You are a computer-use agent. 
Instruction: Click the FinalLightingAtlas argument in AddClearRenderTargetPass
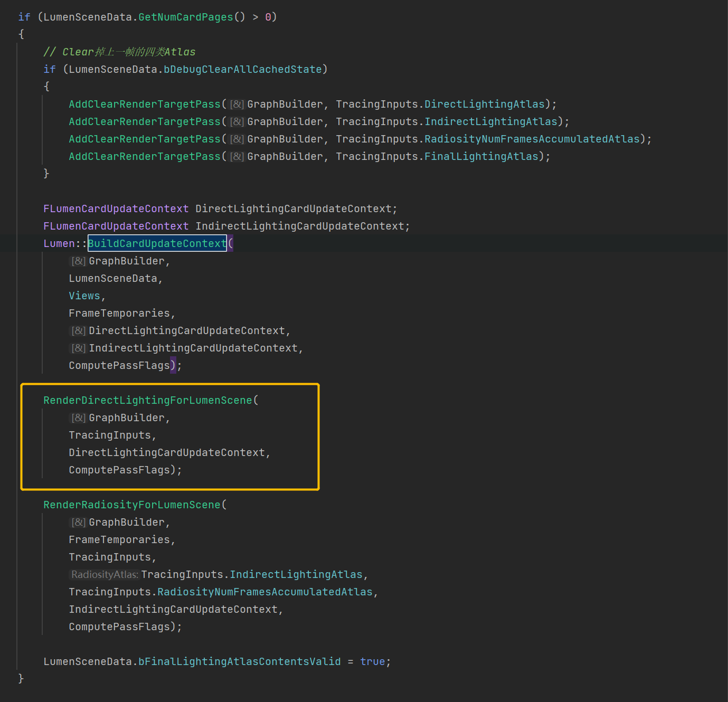481,156
